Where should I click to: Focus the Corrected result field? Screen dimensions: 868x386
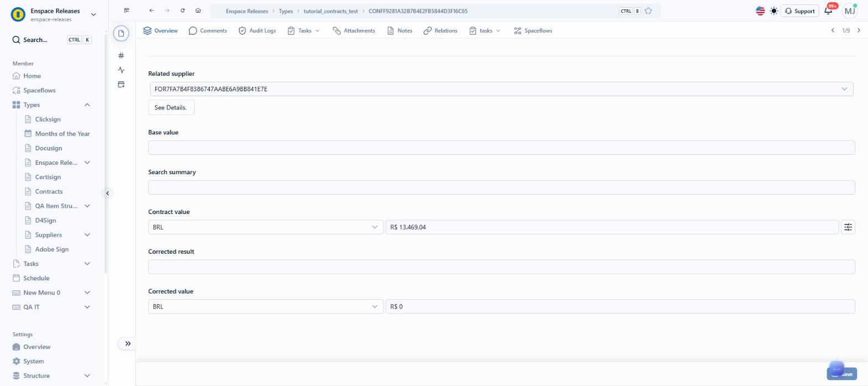click(x=502, y=267)
